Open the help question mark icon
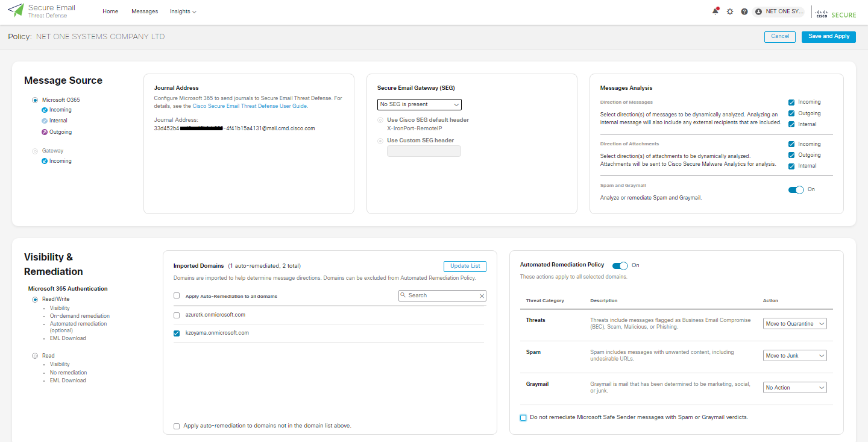868x442 pixels. pos(744,11)
